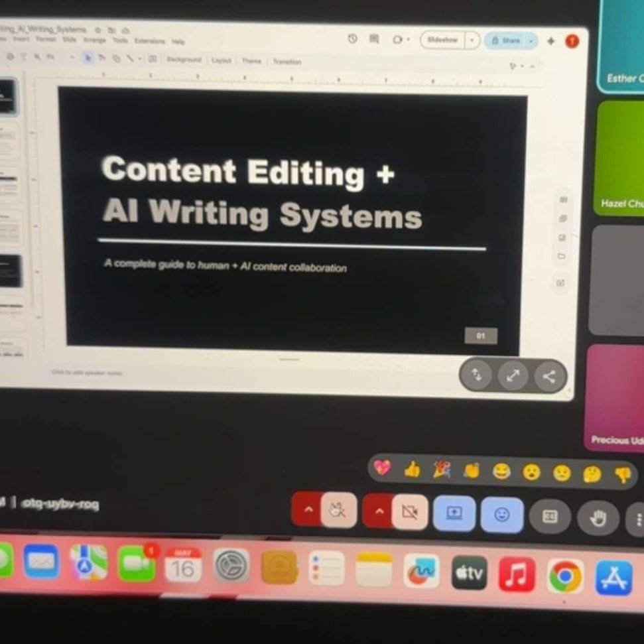Image resolution: width=644 pixels, height=644 pixels.
Task: Open the Music app from the dock
Action: click(x=517, y=574)
